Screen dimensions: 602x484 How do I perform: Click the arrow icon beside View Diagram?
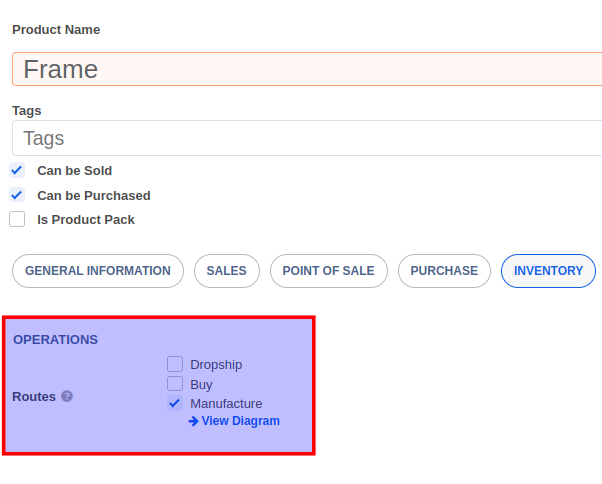point(193,421)
